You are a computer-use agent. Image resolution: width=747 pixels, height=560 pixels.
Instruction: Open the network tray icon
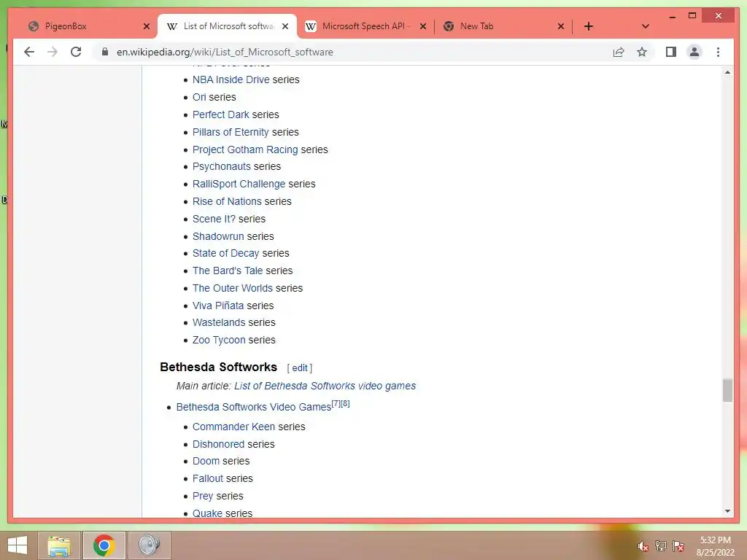[661, 546]
